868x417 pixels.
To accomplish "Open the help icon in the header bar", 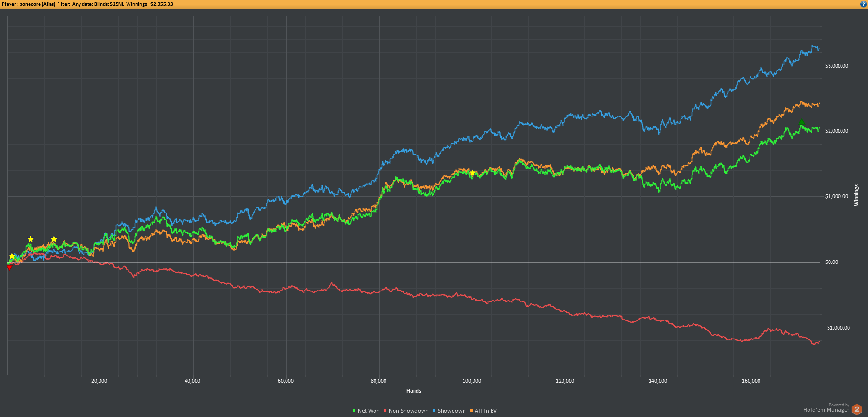I will coord(863,4).
